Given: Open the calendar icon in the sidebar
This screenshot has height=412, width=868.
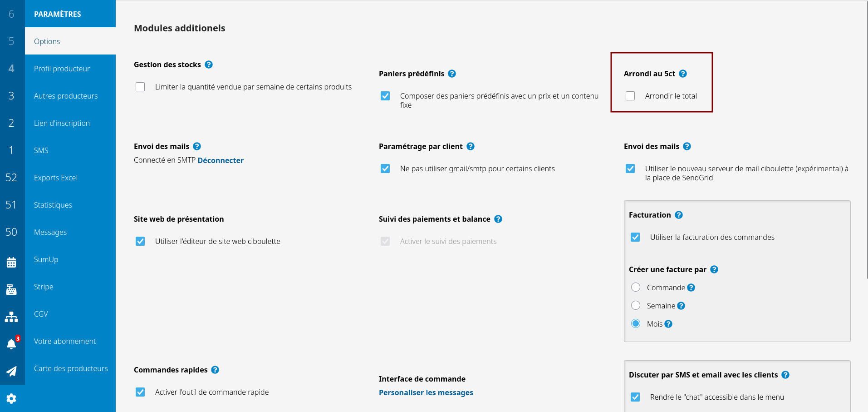Looking at the screenshot, I should click(11, 262).
